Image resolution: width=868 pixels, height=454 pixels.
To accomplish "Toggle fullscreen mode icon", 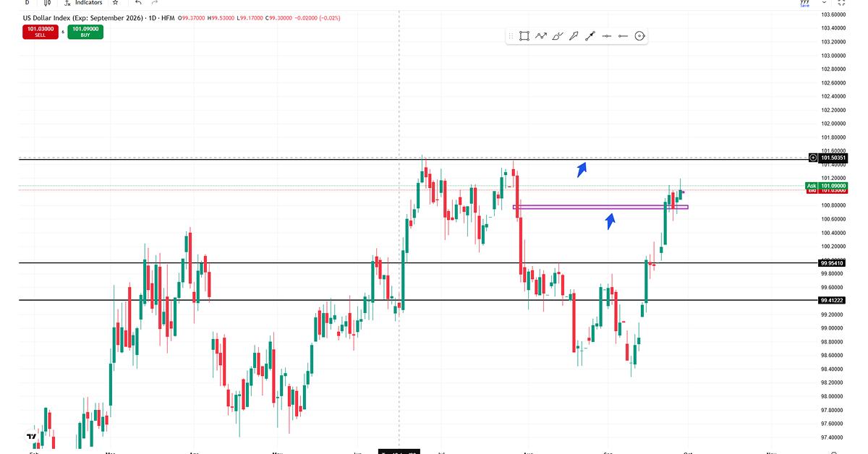I will (841, 3).
